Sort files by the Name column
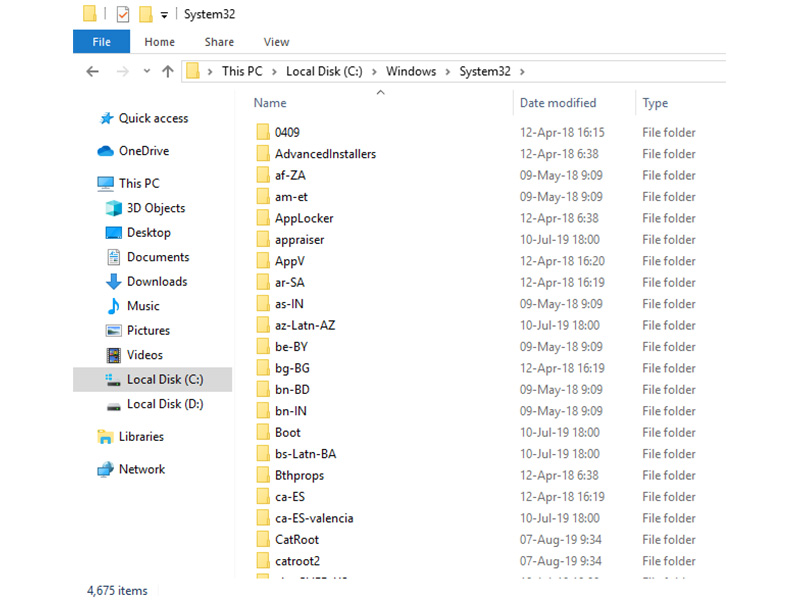This screenshot has height=600, width=800. pos(270,103)
